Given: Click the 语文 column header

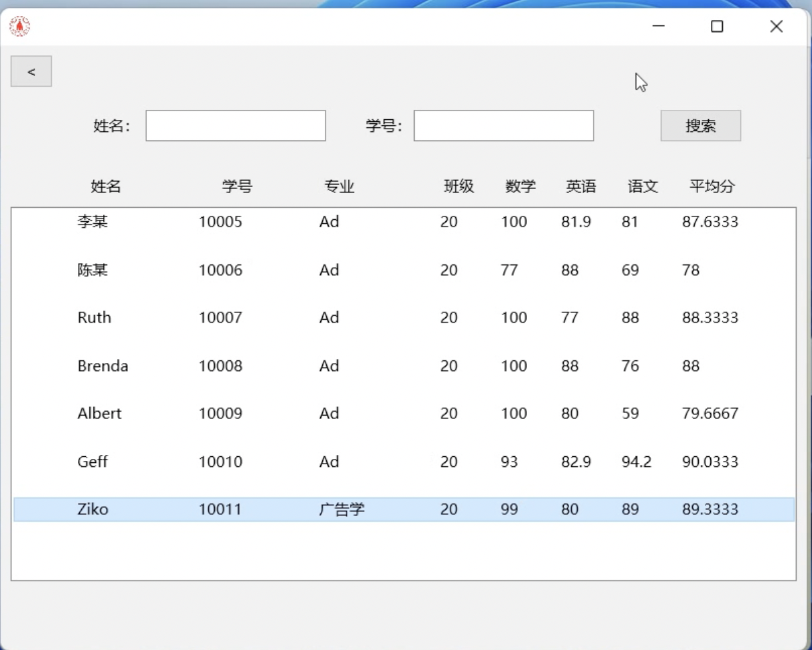Looking at the screenshot, I should coord(642,186).
